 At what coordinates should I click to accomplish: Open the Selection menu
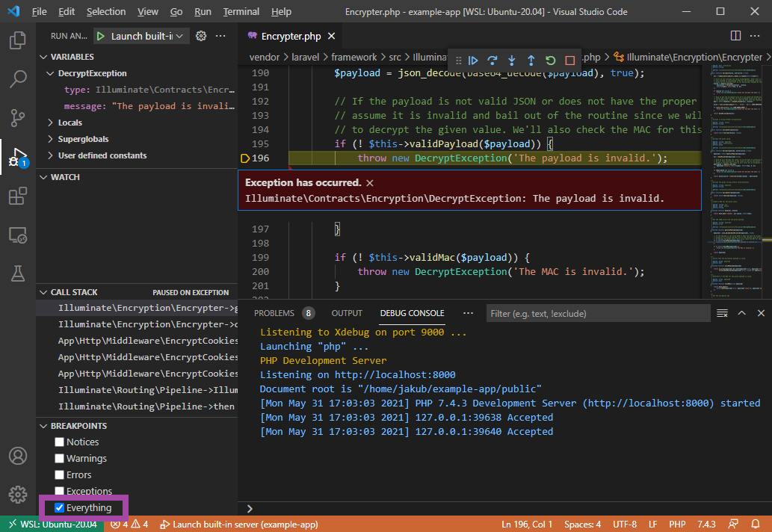[x=106, y=11]
